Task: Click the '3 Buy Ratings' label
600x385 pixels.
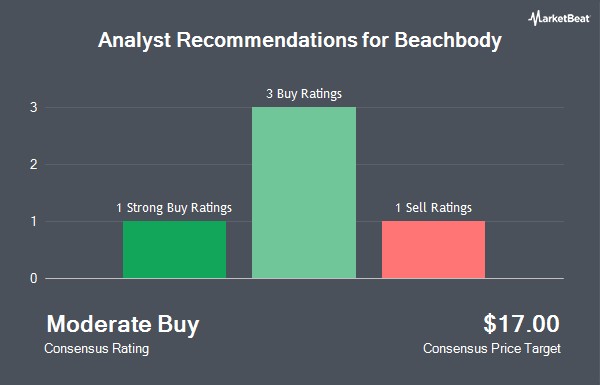Action: 304,94
